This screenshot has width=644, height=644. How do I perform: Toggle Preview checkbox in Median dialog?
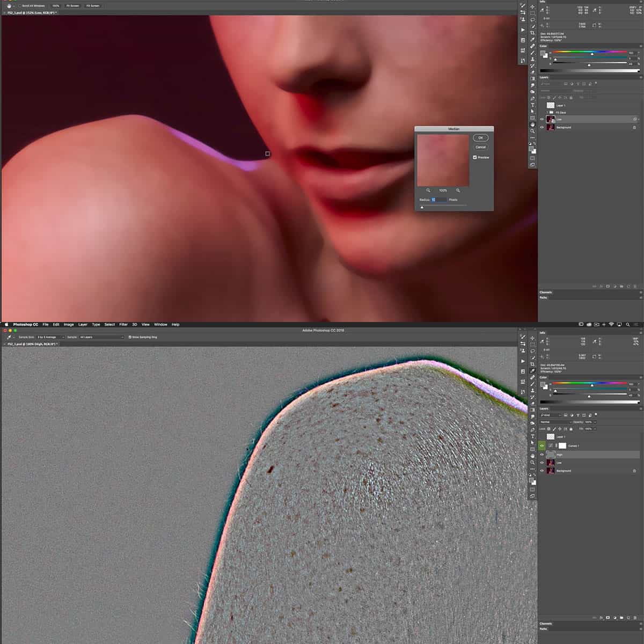[x=475, y=157]
